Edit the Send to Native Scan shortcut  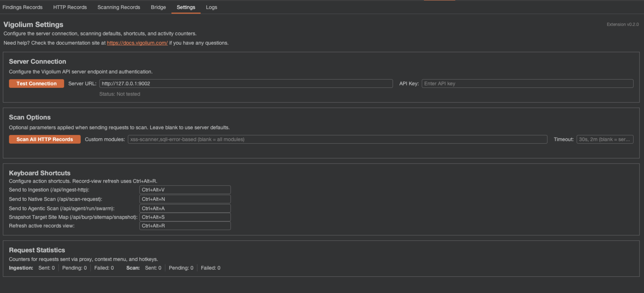(185, 199)
